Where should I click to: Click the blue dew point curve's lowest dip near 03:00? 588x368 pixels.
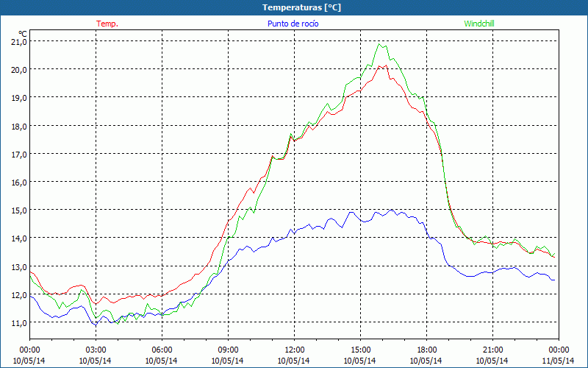click(x=96, y=325)
